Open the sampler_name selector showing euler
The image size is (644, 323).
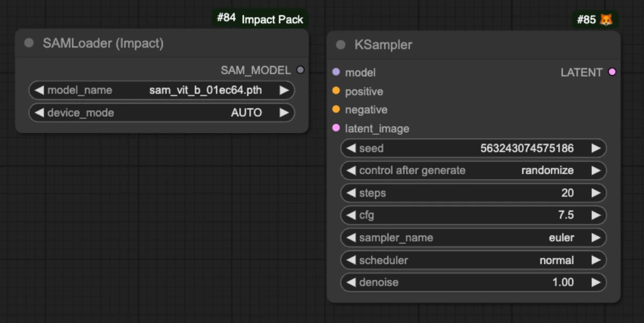475,238
